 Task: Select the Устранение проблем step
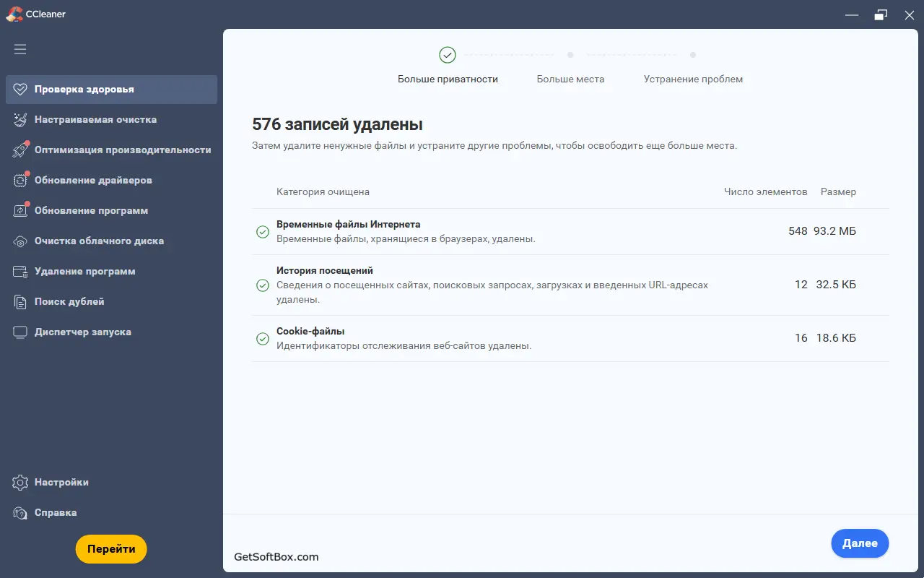[693, 79]
